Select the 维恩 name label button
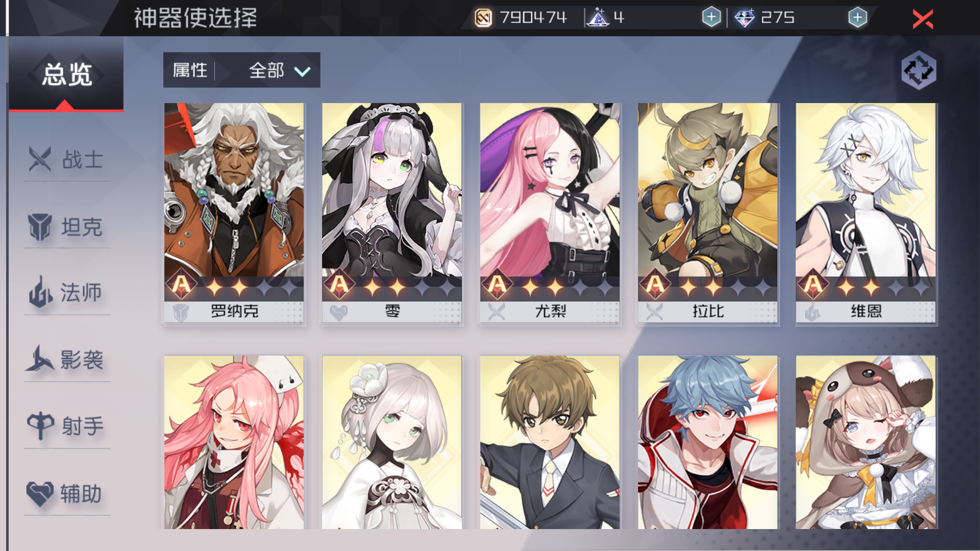Image resolution: width=980 pixels, height=551 pixels. pyautogui.click(x=866, y=311)
